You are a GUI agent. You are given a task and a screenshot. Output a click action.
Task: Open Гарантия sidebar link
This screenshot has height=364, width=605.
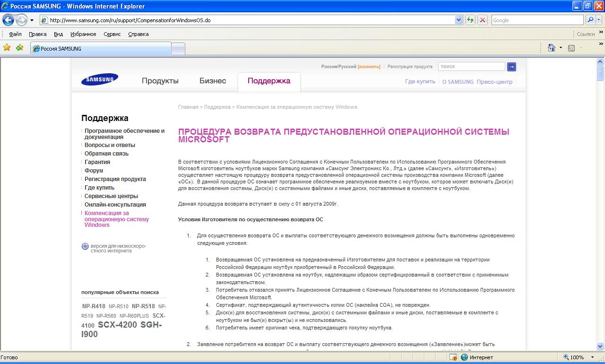pos(97,162)
